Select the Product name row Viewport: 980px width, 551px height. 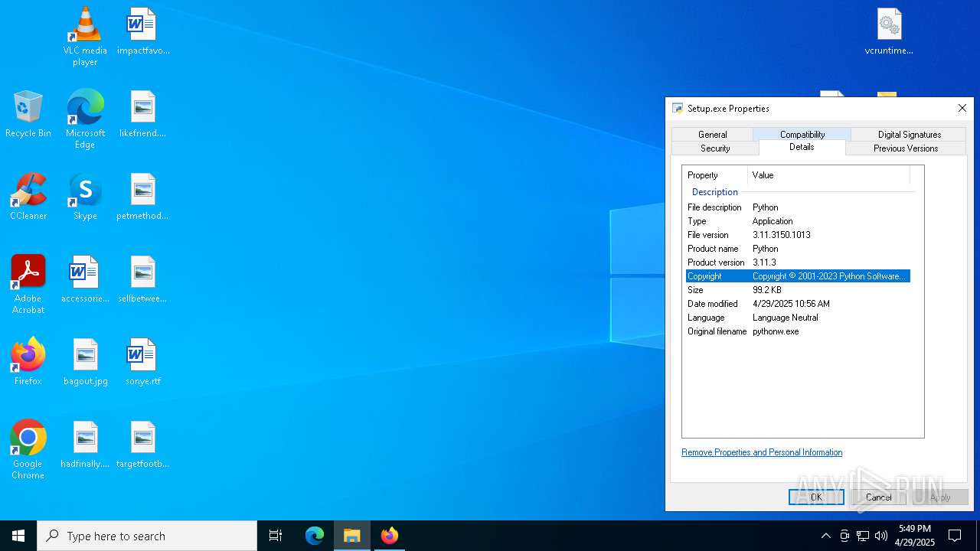pyautogui.click(x=798, y=249)
